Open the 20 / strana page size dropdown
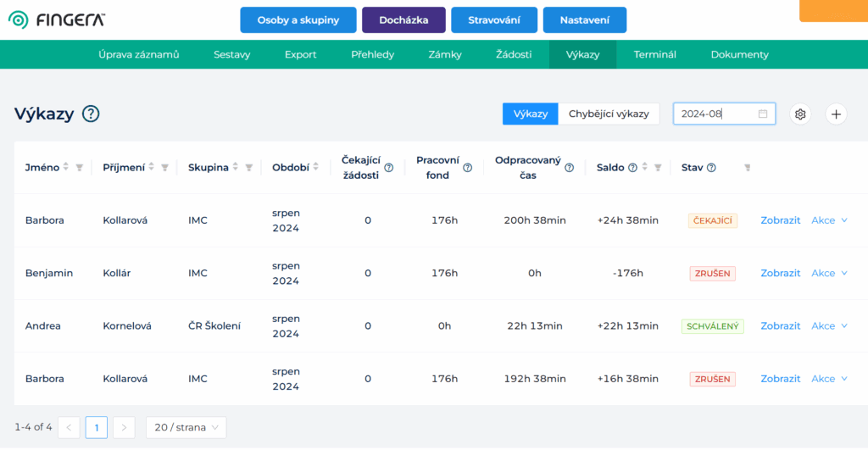The width and height of the screenshot is (868, 450). (x=186, y=427)
